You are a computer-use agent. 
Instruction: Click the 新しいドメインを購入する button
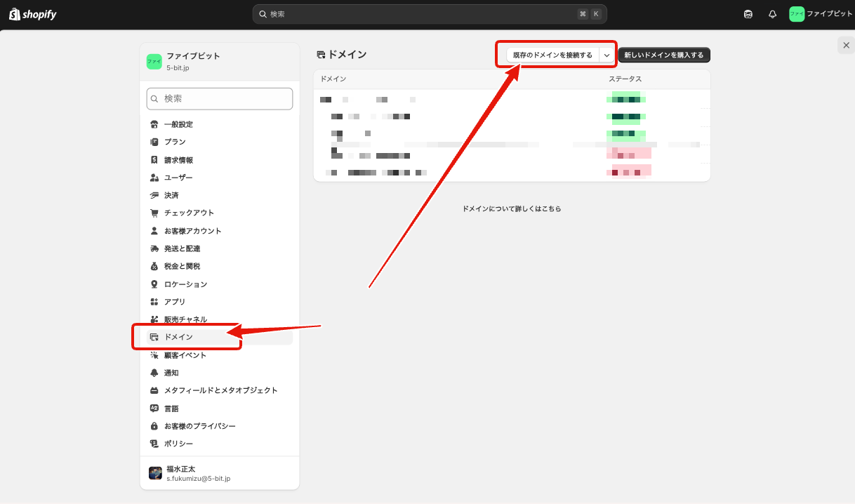pyautogui.click(x=663, y=54)
